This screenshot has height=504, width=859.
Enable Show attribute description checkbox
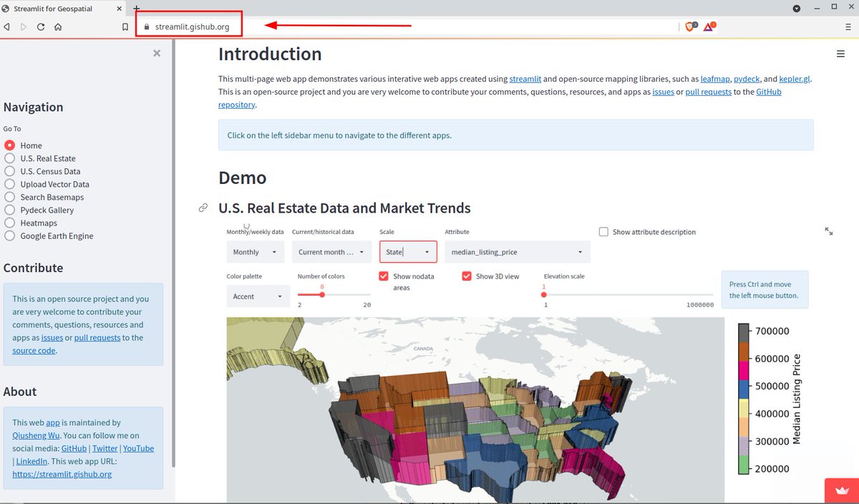(603, 232)
